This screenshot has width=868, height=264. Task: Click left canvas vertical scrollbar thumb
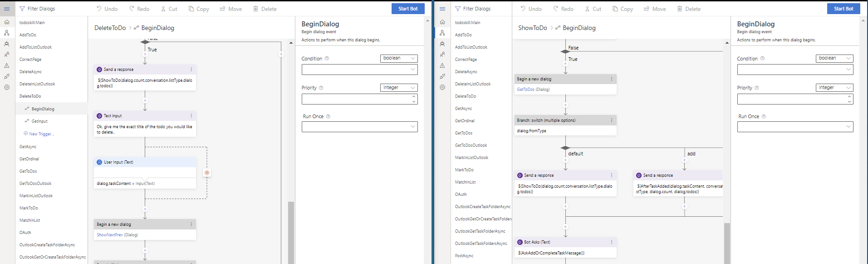[x=291, y=232]
